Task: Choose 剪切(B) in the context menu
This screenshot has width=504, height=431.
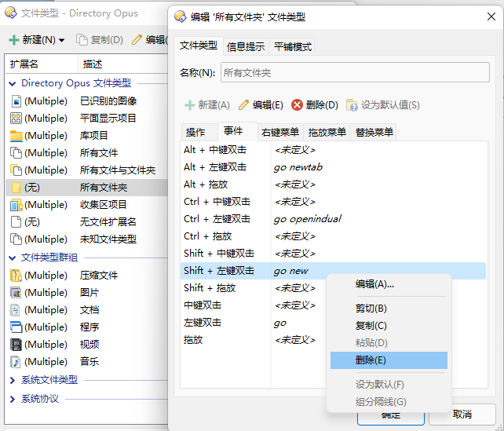Action: point(389,309)
